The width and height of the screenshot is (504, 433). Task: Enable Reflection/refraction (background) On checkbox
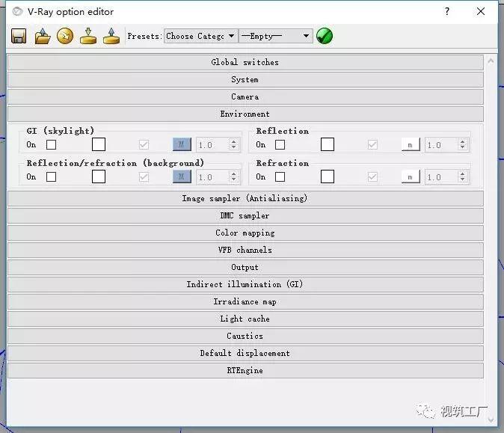[51, 176]
